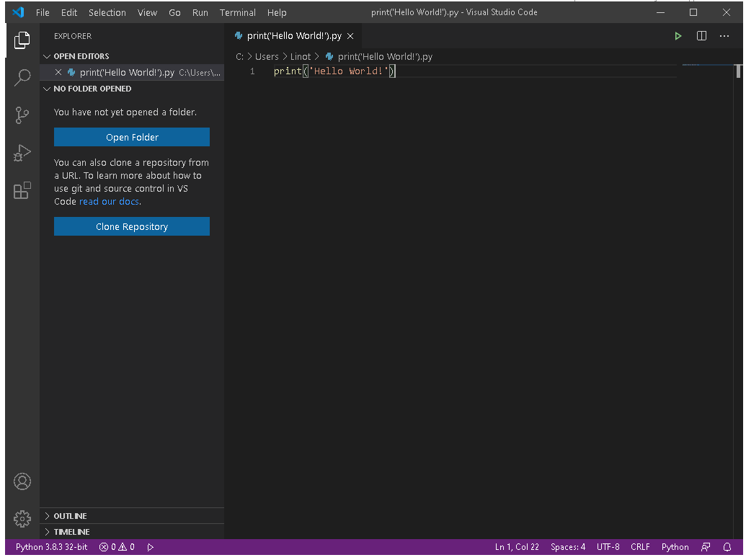Open the Edit menu

point(69,13)
